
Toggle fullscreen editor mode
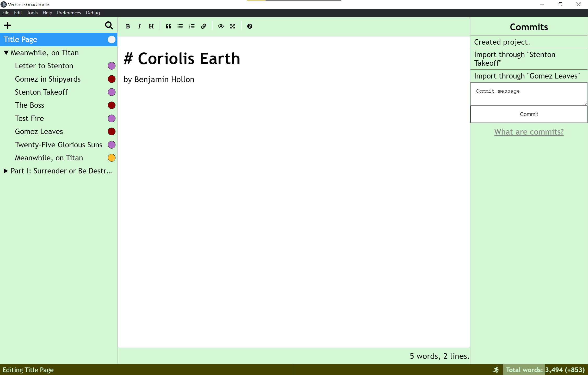tap(232, 26)
